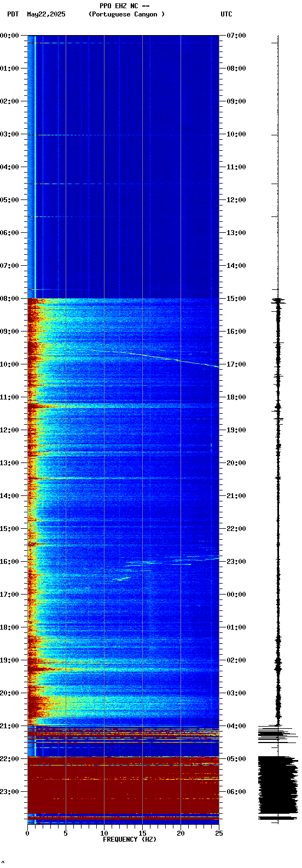Click the UTC axis '09:00' label
Viewport: 302px width, 868px height.
(236, 101)
